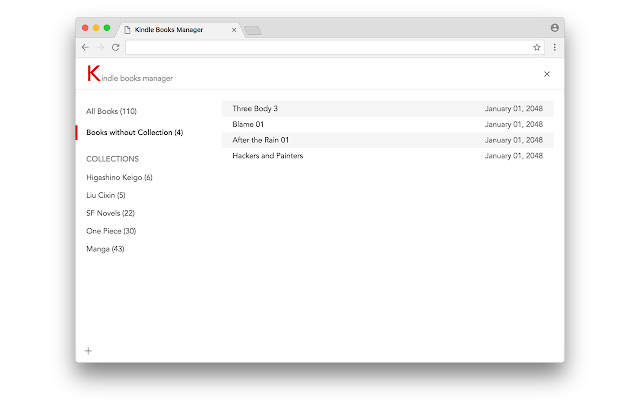Image resolution: width=640 pixels, height=400 pixels.
Task: Click the macOS yellow minimize button
Action: coord(96,28)
